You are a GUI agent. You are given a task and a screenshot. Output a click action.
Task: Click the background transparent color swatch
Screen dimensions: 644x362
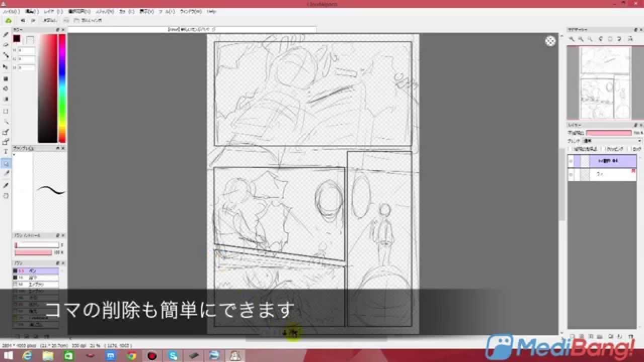[x=30, y=40]
